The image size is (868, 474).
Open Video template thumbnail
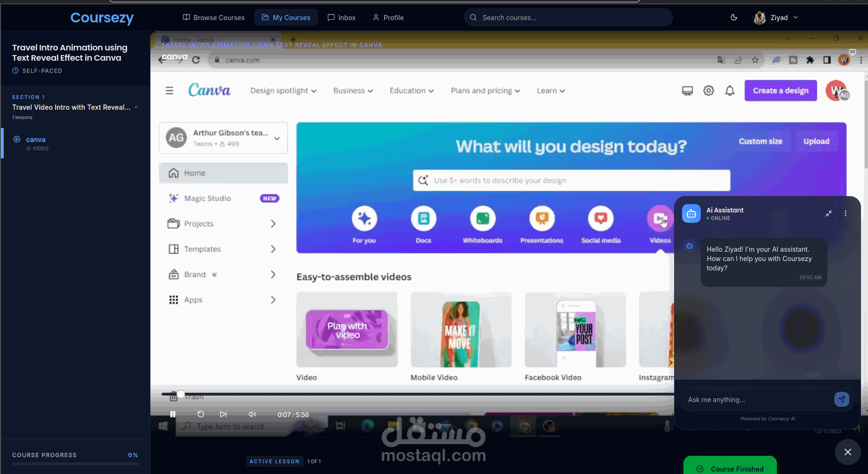coord(347,330)
